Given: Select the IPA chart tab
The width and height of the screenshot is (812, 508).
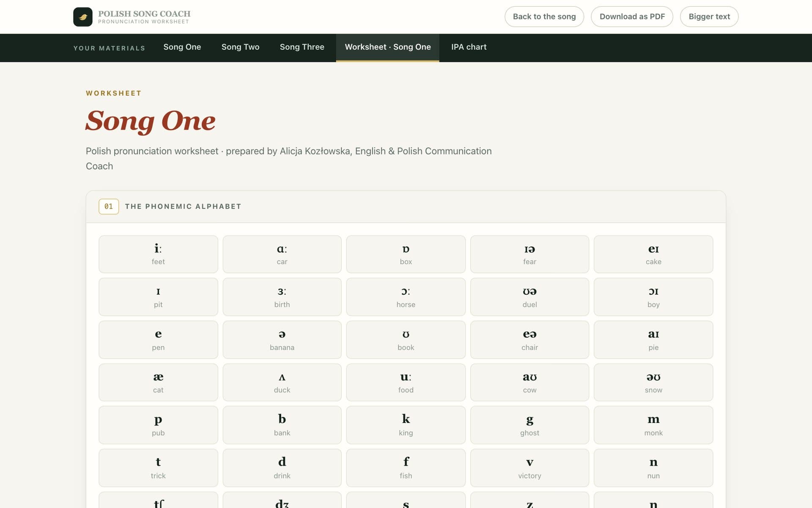Looking at the screenshot, I should [x=469, y=47].
